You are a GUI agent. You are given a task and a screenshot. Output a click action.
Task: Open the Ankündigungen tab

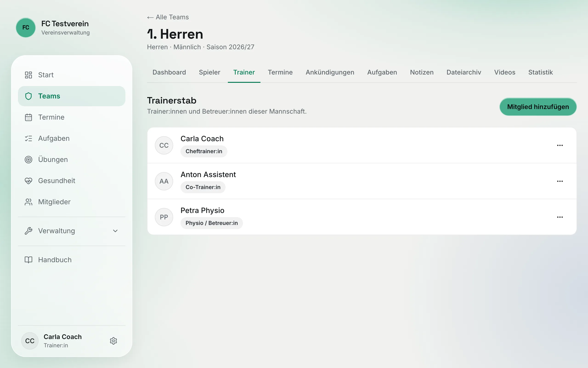point(330,72)
